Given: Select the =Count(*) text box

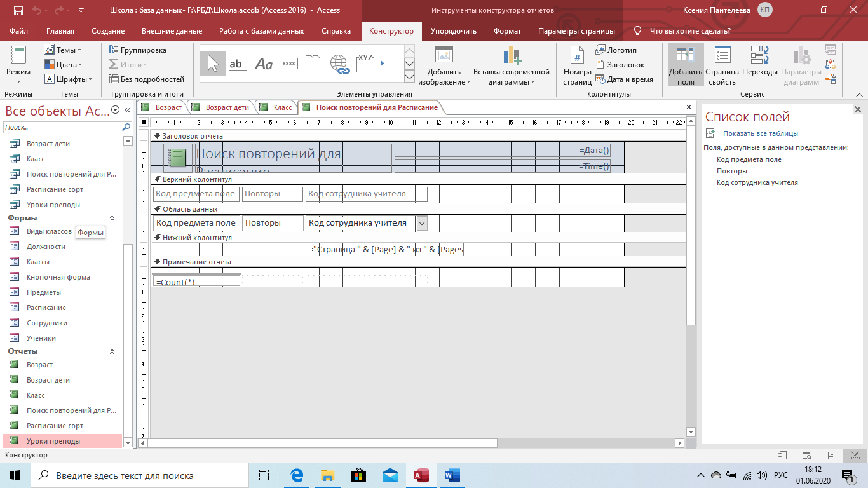Looking at the screenshot, I should 196,280.
